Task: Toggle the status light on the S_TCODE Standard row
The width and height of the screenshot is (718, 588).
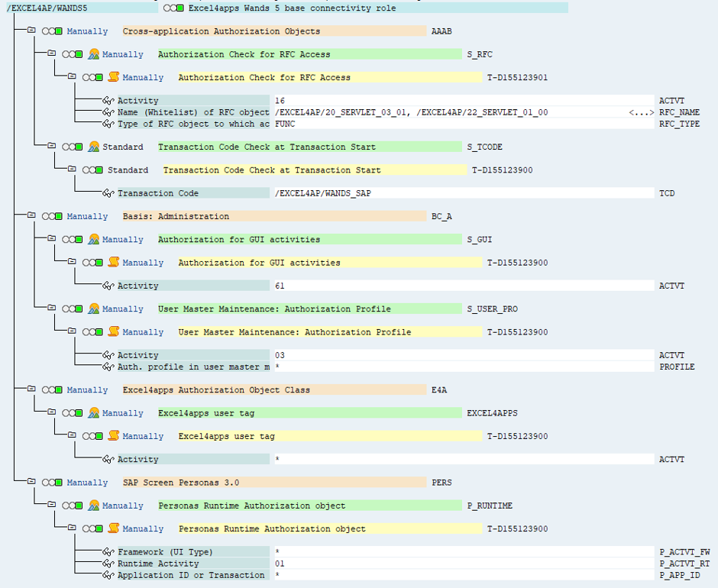Action: tap(73, 147)
